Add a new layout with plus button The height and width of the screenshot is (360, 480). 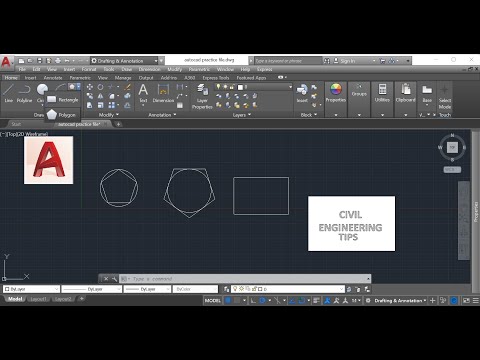click(81, 299)
